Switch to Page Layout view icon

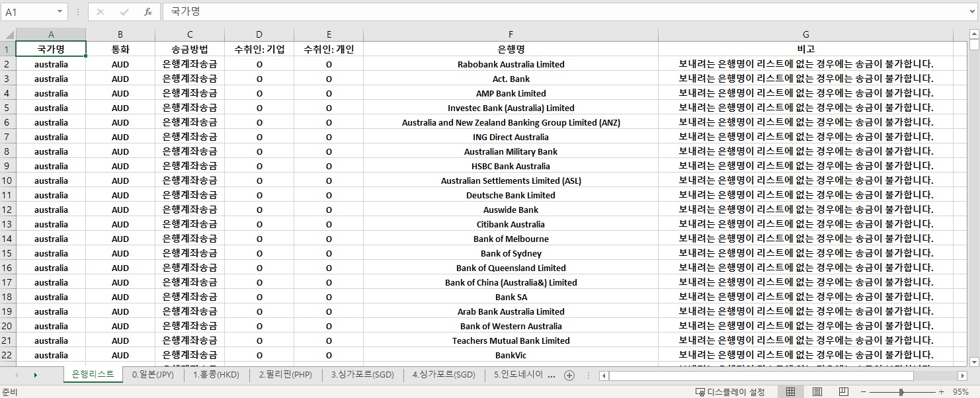pos(817,391)
